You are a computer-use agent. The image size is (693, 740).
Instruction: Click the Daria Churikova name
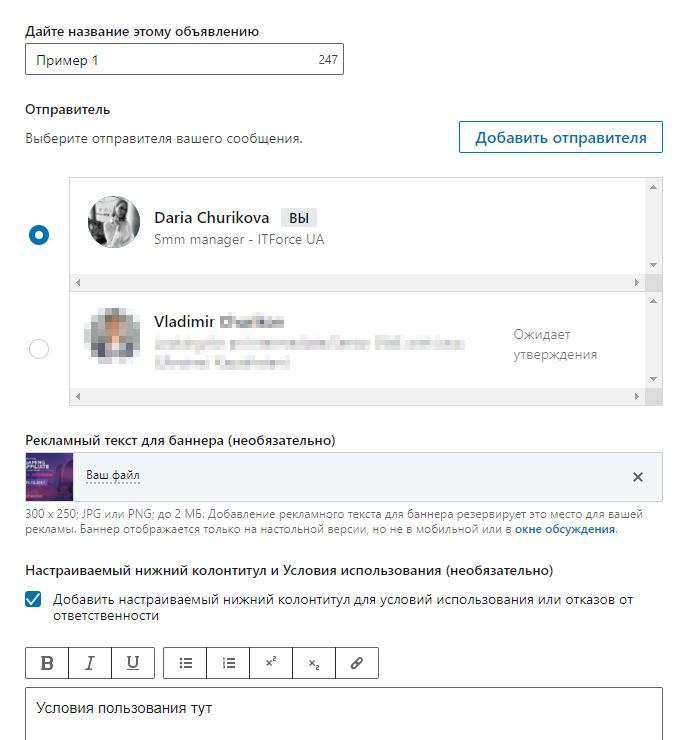tap(211, 218)
